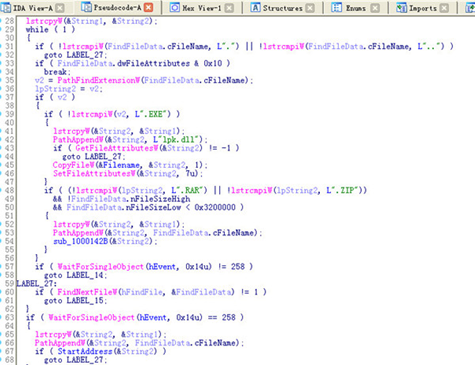The image size is (475, 365).
Task: Click the Imports tab icon
Action: click(x=401, y=7)
